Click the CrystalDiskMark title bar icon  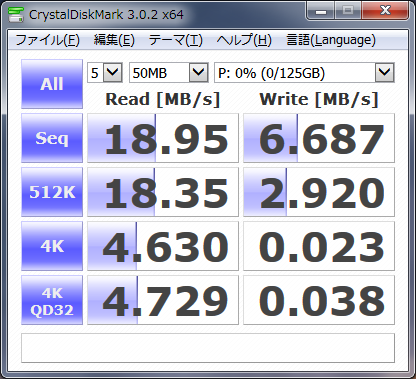point(16,14)
